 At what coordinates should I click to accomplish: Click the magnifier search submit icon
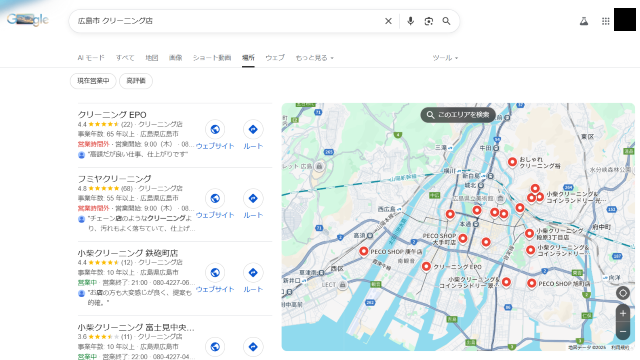[x=447, y=21]
